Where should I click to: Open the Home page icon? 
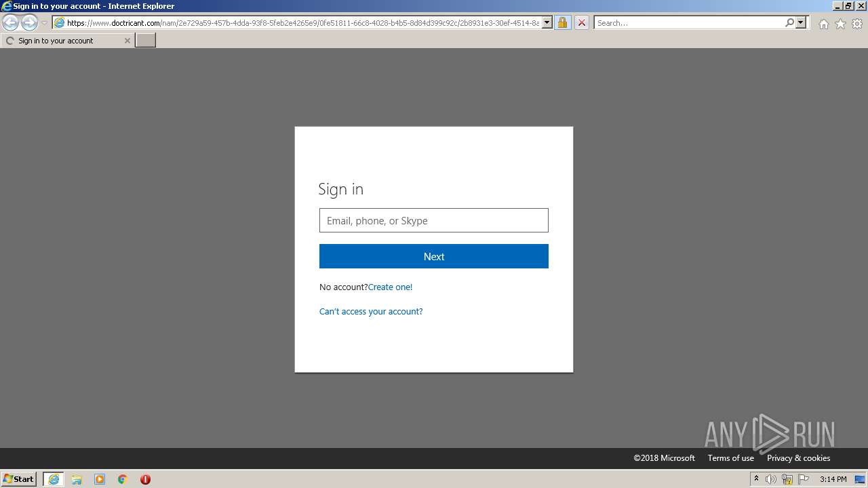click(823, 24)
